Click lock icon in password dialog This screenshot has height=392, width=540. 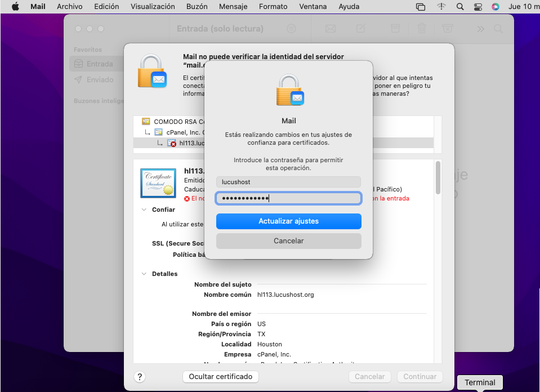point(289,90)
